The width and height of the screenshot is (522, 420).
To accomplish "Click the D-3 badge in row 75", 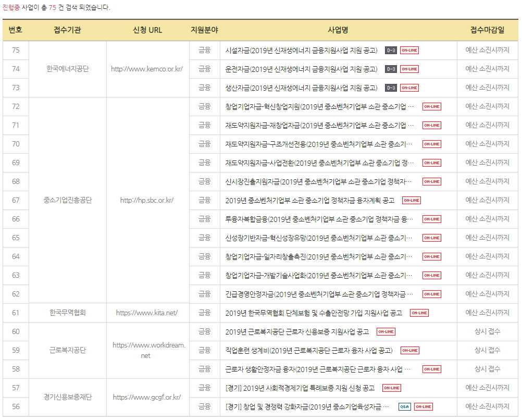I will pyautogui.click(x=391, y=51).
